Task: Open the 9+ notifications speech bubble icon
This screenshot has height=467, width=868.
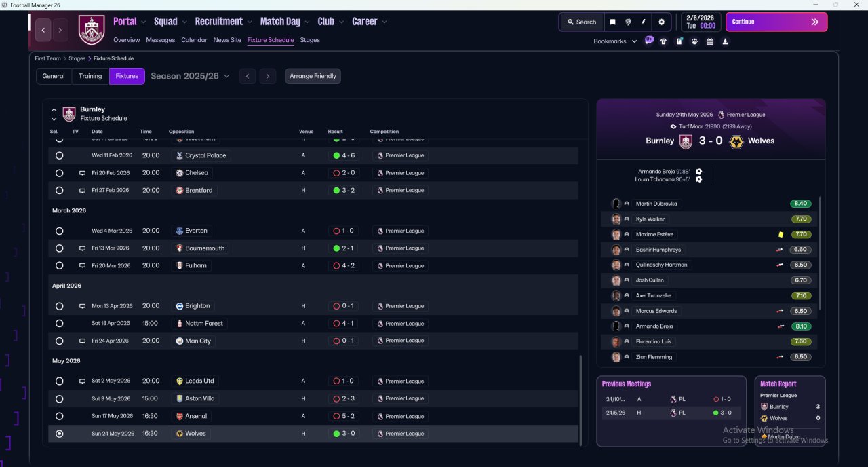Action: [649, 41]
